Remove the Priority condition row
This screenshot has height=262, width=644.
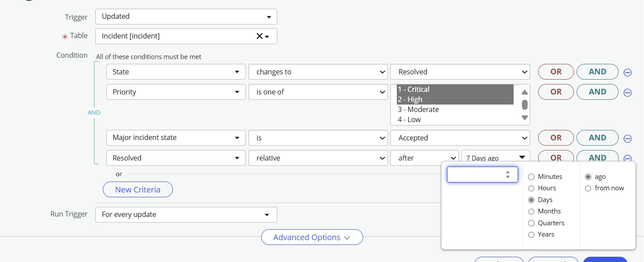627,92
